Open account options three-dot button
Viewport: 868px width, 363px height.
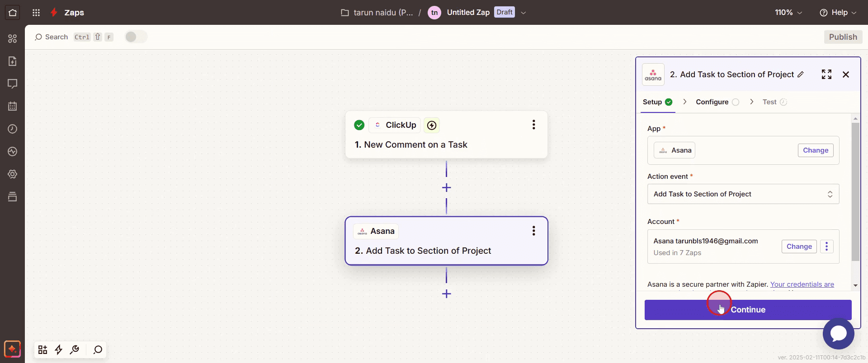point(826,247)
